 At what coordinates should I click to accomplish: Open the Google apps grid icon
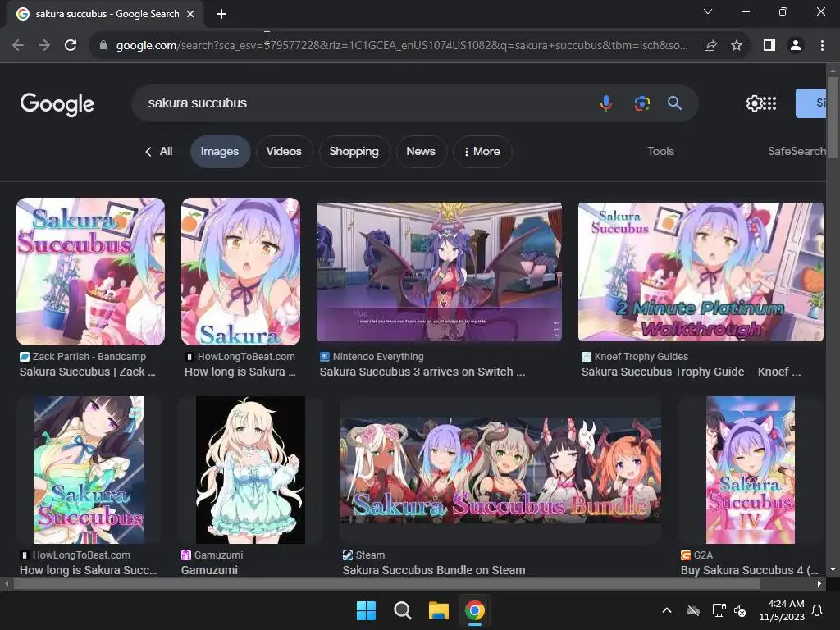[x=769, y=103]
